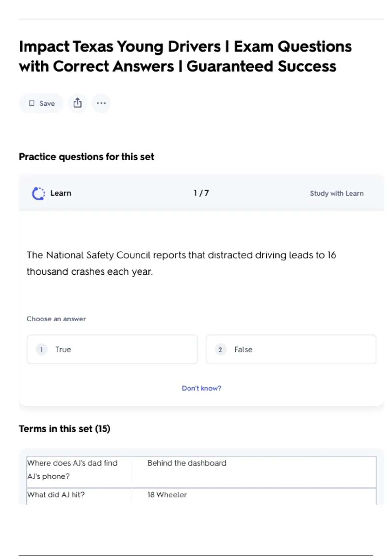The width and height of the screenshot is (392, 556).
Task: Select the True answer text
Action: point(63,349)
